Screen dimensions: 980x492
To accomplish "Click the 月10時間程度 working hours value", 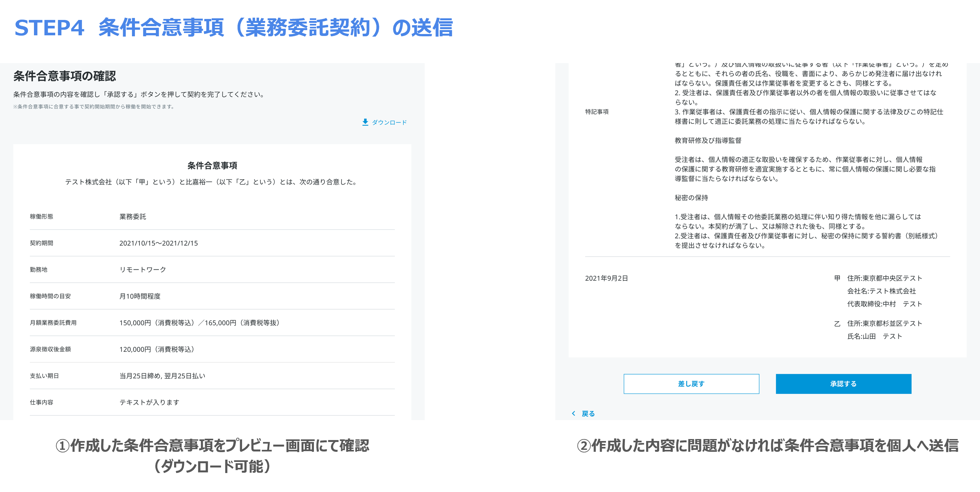I will tap(139, 296).
